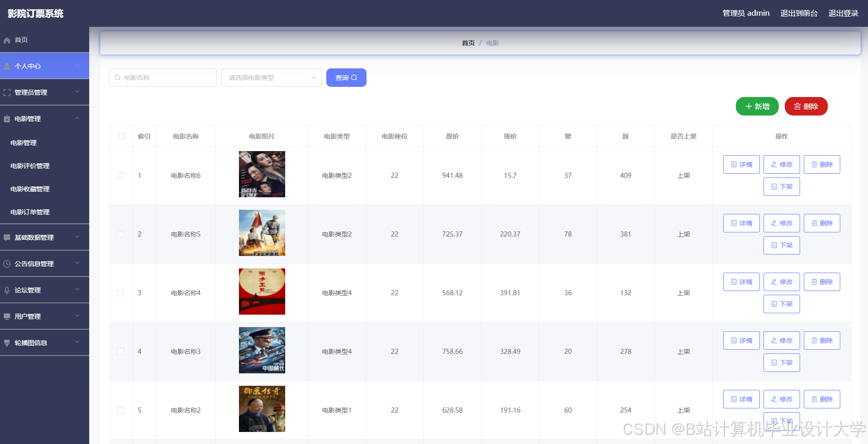Image resolution: width=868 pixels, height=444 pixels.
Task: Open 详情 for 电影名称3
Action: tap(741, 341)
